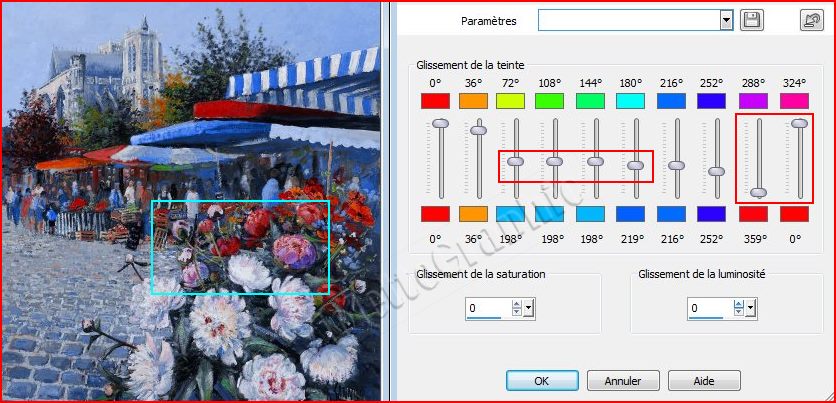Click the saturation shift value field
Viewport: 836px width, 403px height.
[487, 309]
